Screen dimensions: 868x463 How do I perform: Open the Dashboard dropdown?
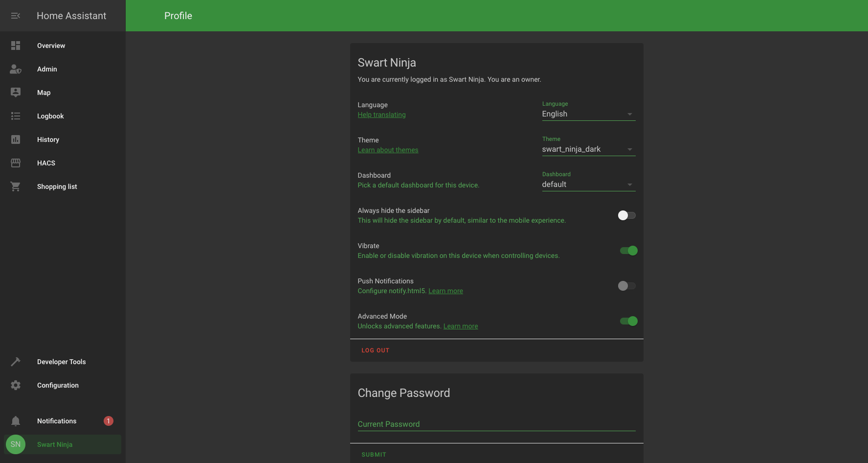(x=589, y=182)
